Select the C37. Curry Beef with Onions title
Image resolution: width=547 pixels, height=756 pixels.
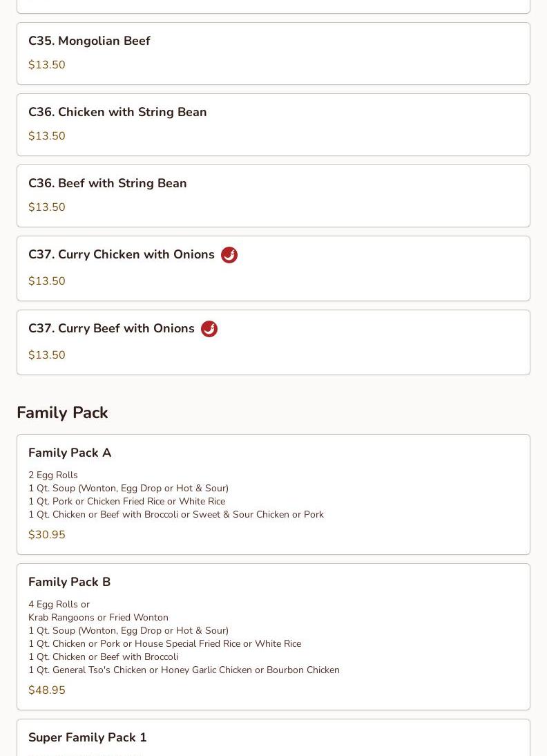111,328
